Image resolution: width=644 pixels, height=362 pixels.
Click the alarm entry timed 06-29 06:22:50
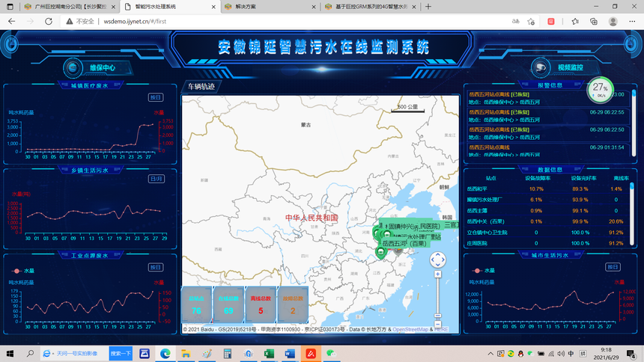click(548, 133)
